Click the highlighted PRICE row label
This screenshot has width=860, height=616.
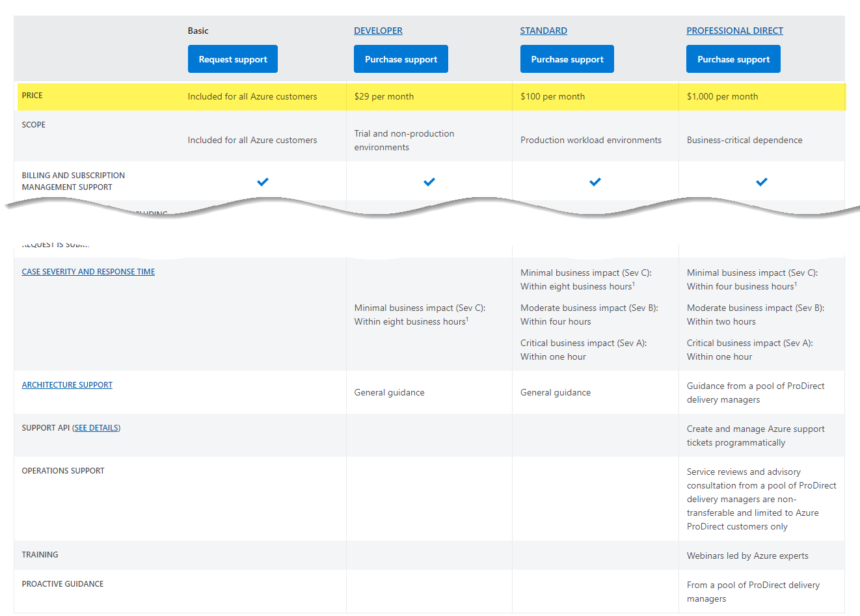tap(33, 96)
